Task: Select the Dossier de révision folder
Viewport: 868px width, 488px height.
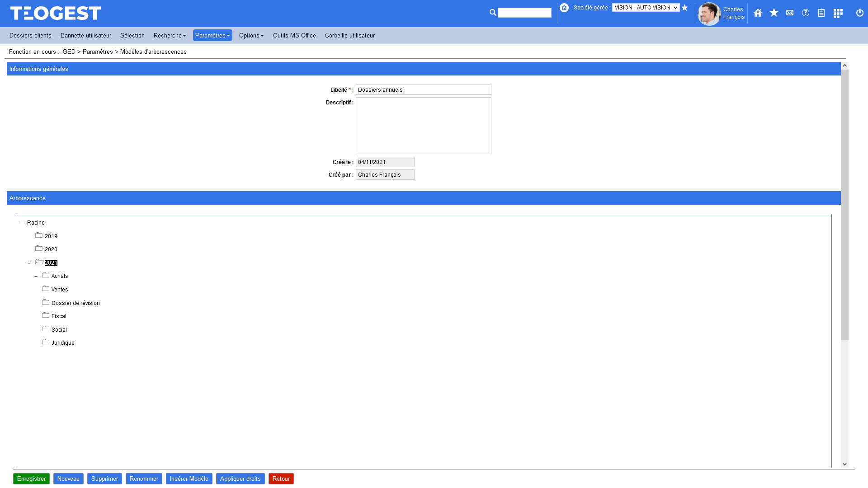Action: point(75,303)
